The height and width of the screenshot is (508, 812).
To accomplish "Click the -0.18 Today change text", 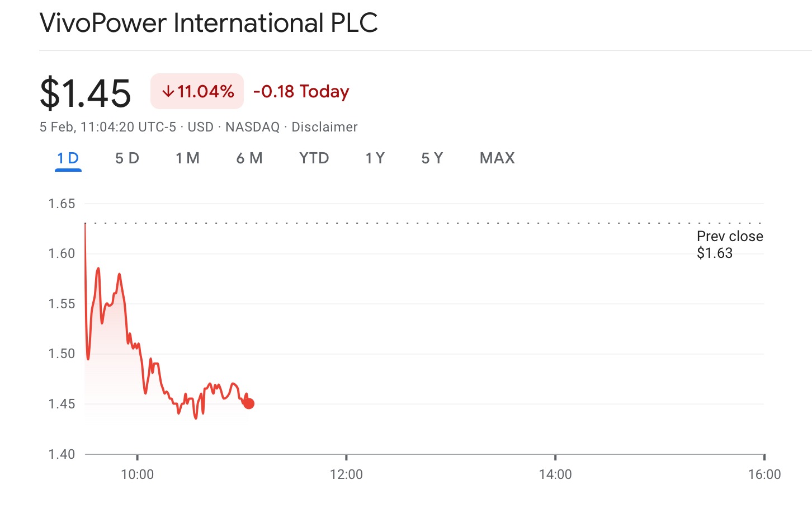I will click(301, 91).
